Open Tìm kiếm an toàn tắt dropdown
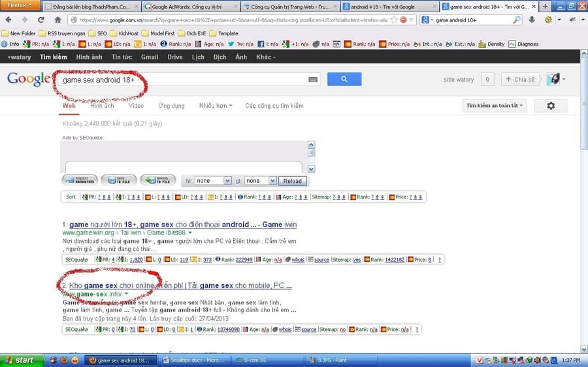Viewport: 588px width, 367px height. click(x=495, y=106)
